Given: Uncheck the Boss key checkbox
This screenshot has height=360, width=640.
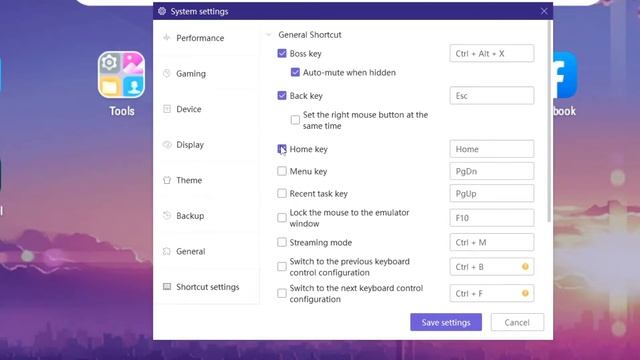Looking at the screenshot, I should 282,53.
